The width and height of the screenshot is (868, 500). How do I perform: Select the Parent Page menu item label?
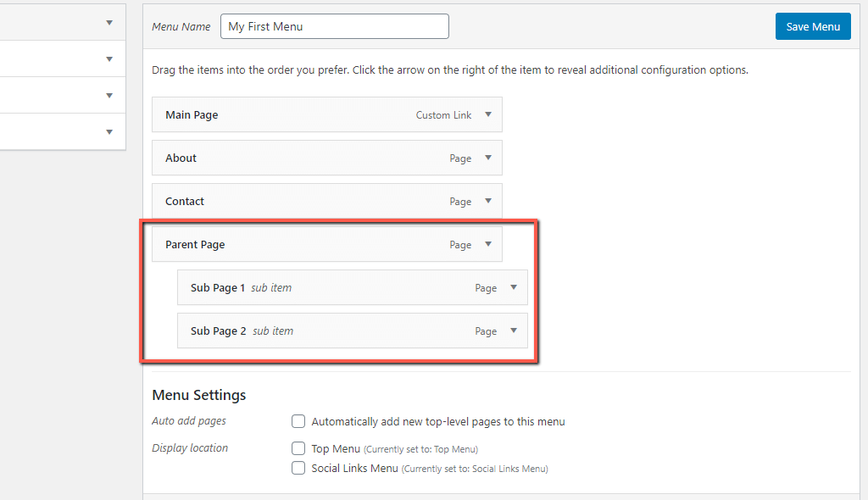(x=195, y=245)
